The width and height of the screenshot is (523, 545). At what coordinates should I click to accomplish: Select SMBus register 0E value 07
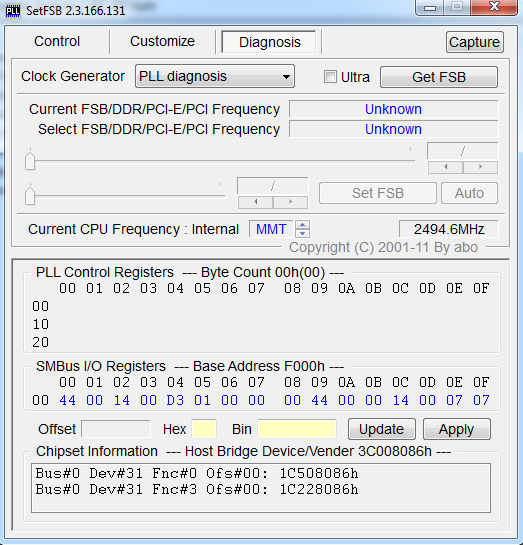[454, 400]
